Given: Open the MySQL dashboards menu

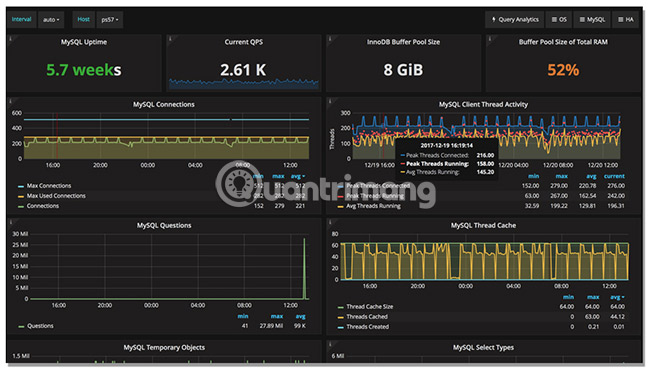Looking at the screenshot, I should click(592, 19).
